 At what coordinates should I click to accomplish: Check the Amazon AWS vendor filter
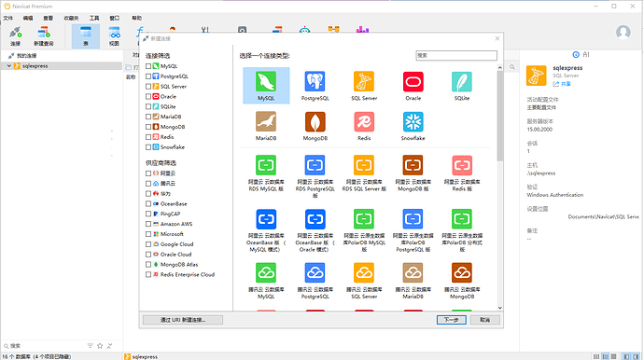pos(148,224)
